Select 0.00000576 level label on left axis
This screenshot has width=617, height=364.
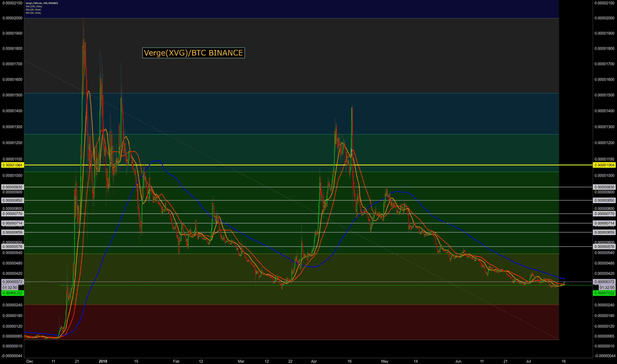13,247
